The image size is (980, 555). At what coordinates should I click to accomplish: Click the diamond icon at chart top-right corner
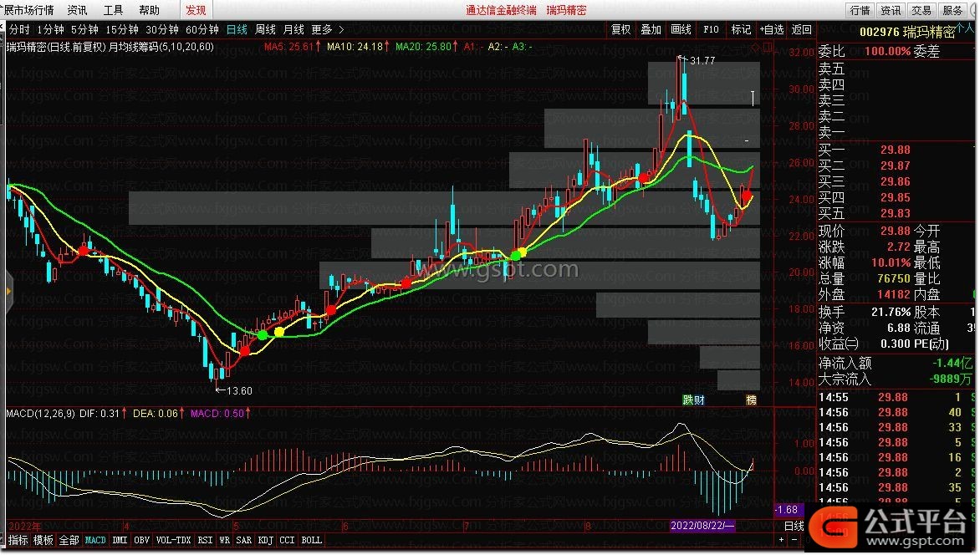(757, 47)
